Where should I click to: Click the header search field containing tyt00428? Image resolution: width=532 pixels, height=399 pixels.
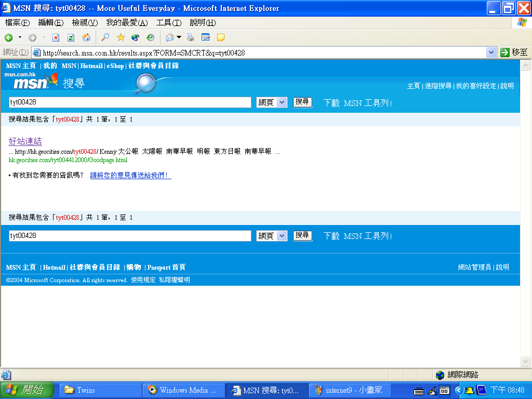tap(130, 102)
